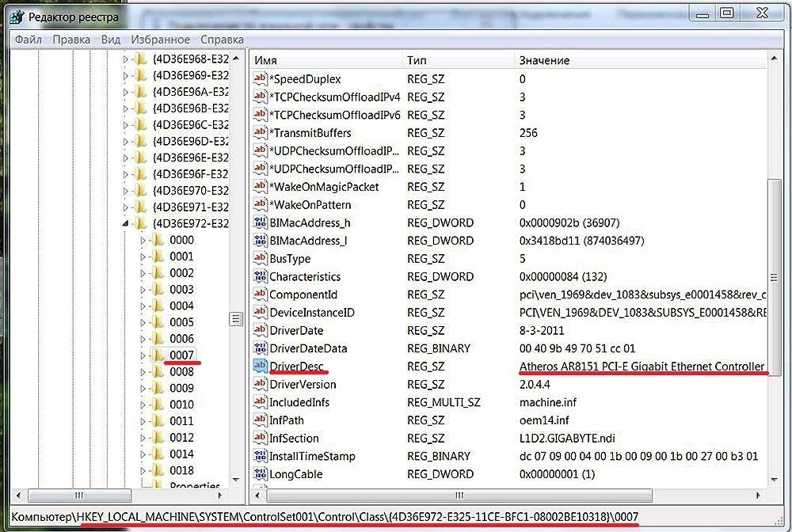
Task: Select the L1D2.GIGABYTE.ndi value
Action: tap(567, 438)
